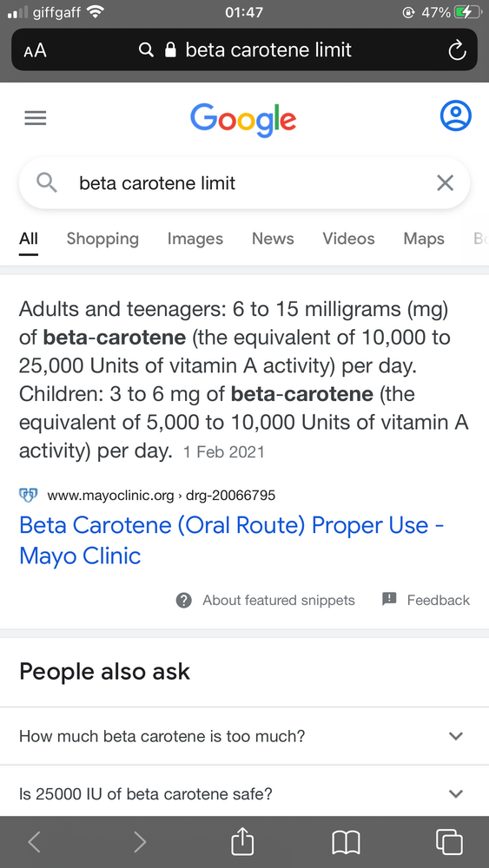Switch to the Images tab
The width and height of the screenshot is (489, 868).
(x=195, y=239)
